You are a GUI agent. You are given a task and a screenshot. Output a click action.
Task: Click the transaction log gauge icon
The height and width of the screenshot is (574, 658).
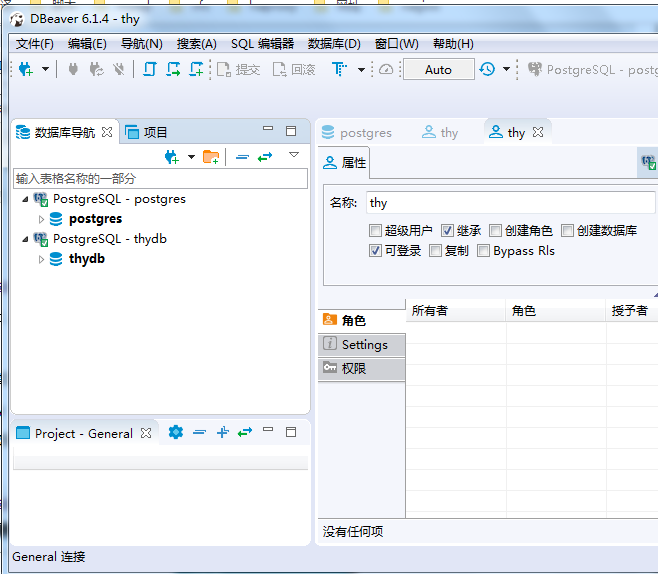[x=386, y=70]
